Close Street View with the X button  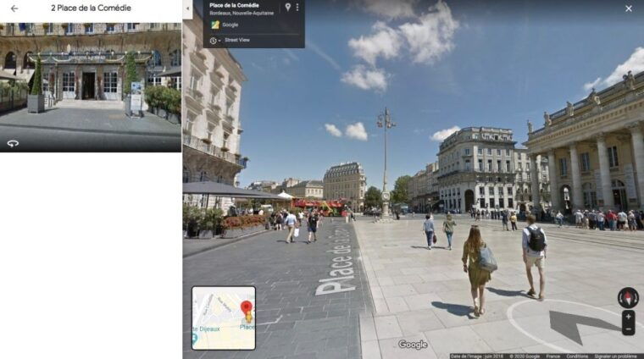[628, 8]
